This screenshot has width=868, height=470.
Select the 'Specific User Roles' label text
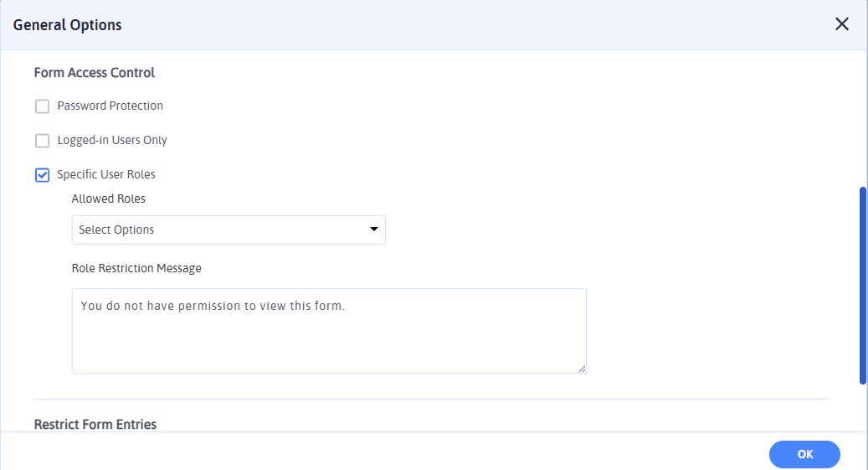tap(106, 175)
